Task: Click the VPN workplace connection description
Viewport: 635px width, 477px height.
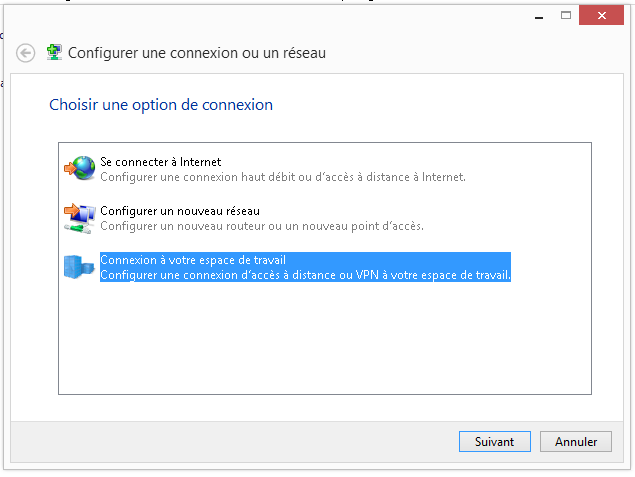Action: [x=305, y=275]
